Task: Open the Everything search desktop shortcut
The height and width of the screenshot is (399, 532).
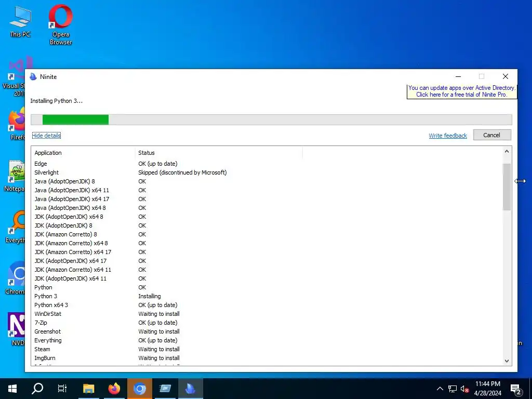Action: 15,227
